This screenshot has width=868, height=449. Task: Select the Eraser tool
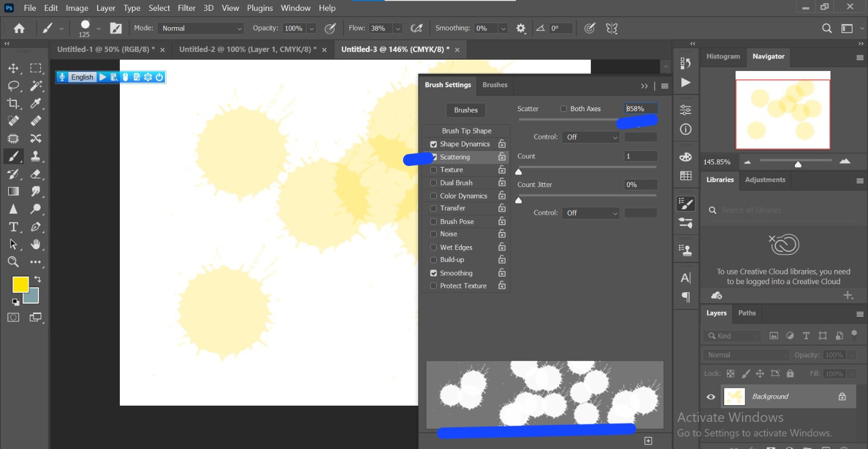click(x=36, y=174)
